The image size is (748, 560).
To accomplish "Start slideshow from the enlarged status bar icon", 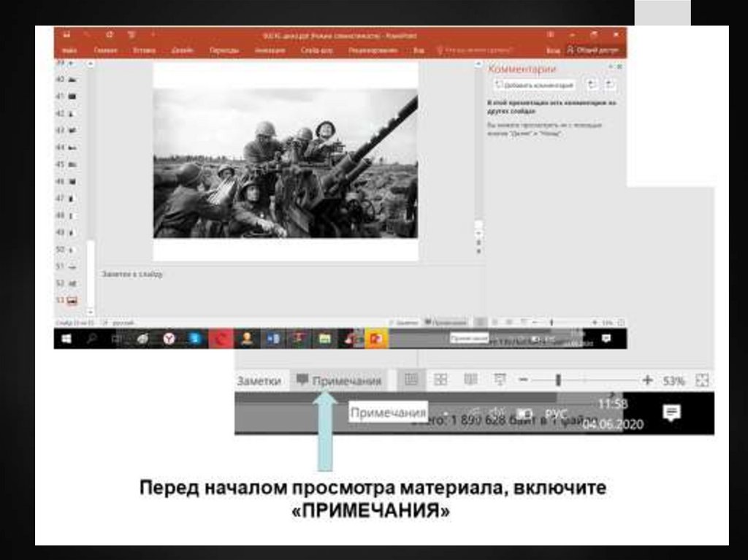I will pos(500,380).
